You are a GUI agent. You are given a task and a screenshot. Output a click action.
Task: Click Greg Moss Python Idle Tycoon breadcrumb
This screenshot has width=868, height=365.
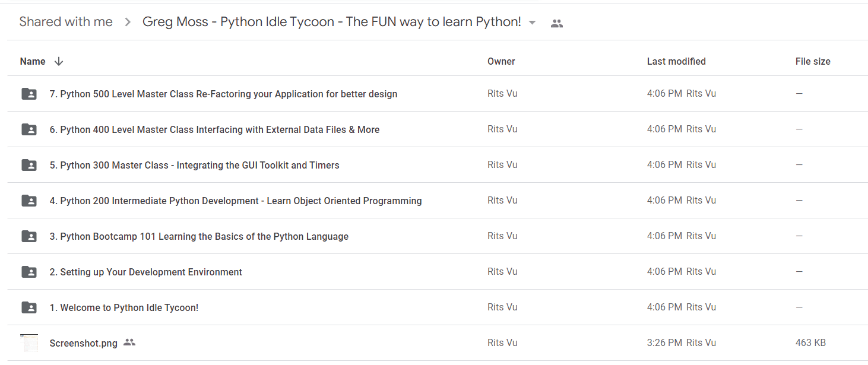point(332,22)
